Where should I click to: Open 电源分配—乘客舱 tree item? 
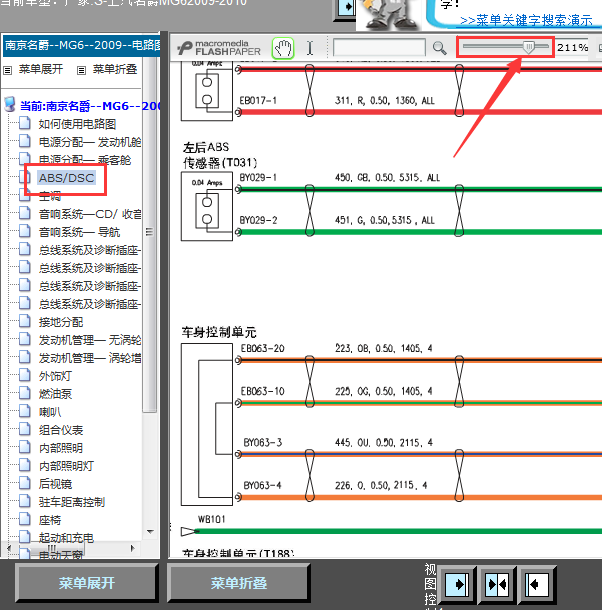coord(85,160)
